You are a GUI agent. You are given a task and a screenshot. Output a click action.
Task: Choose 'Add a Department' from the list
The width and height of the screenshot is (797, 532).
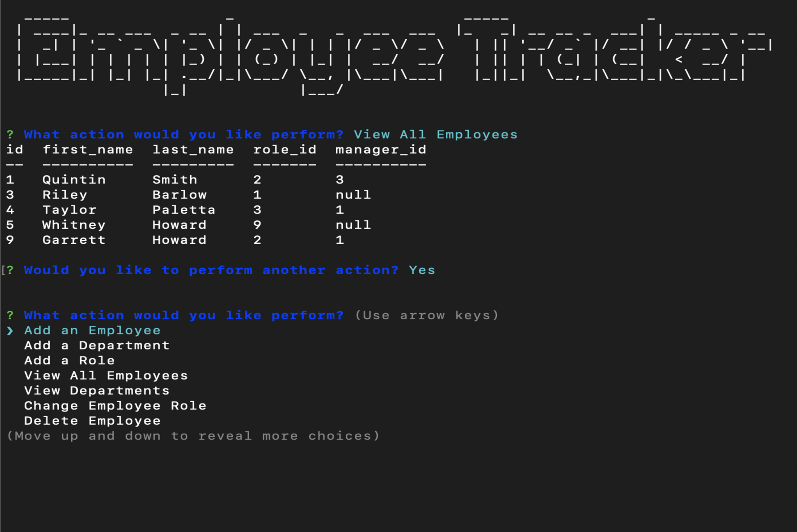[97, 345]
